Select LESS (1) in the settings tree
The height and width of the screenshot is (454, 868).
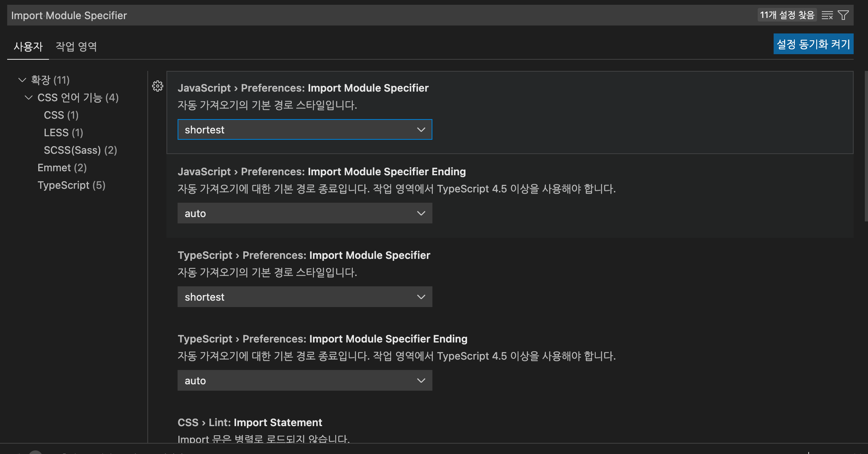click(x=63, y=133)
